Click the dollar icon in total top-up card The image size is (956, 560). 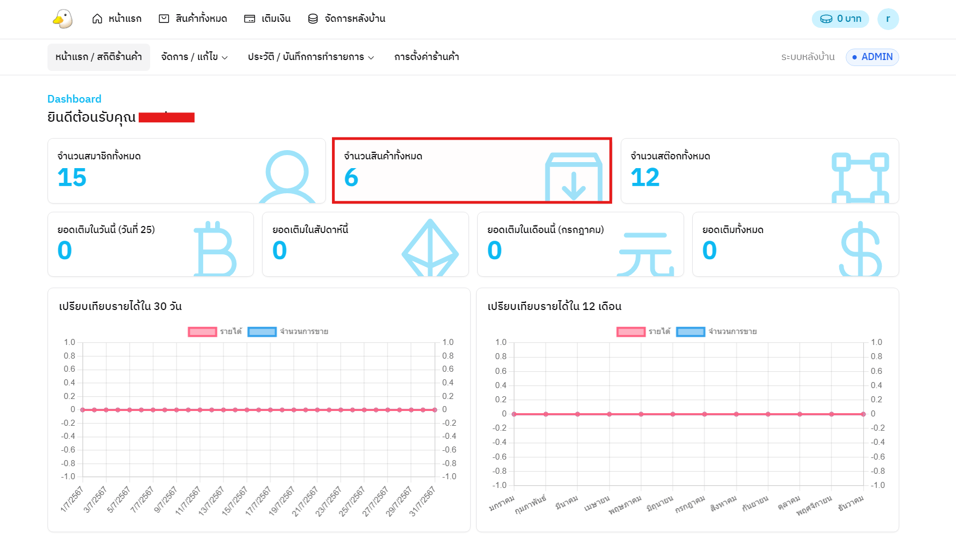pos(860,248)
